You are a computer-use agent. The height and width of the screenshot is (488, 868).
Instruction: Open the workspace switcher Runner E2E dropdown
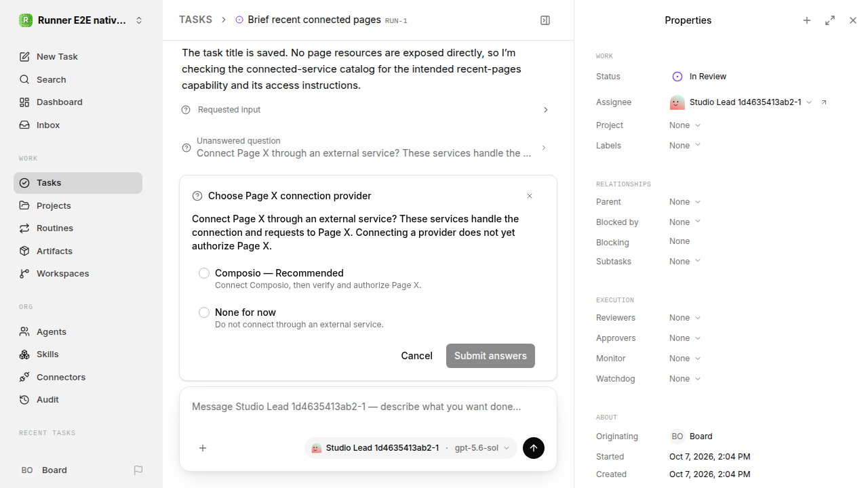pyautogui.click(x=81, y=20)
